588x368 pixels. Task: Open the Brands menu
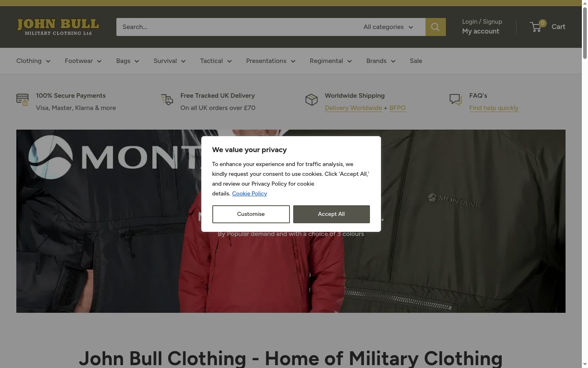pyautogui.click(x=381, y=61)
